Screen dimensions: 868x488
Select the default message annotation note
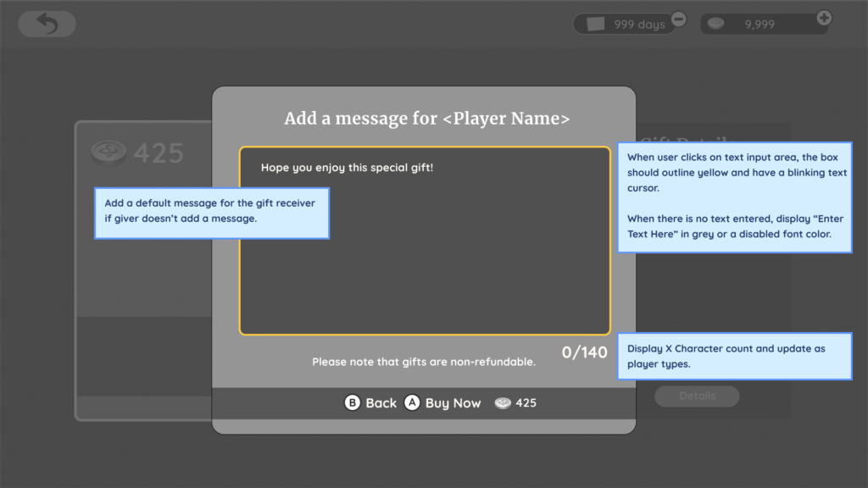[x=211, y=212]
